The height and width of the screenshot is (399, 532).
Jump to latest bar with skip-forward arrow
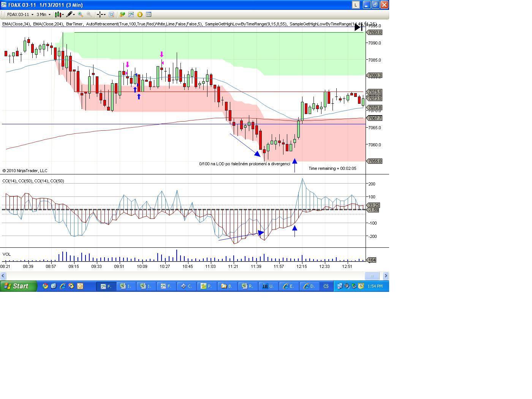pyautogui.click(x=358, y=27)
